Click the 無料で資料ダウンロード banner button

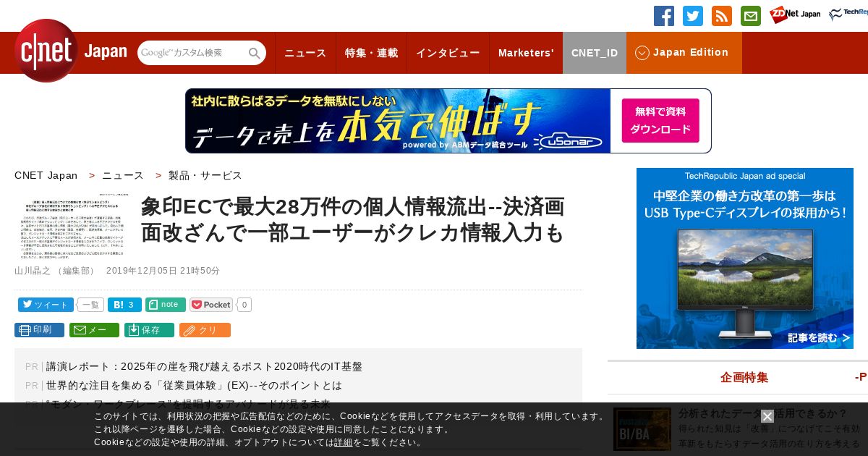(x=660, y=121)
